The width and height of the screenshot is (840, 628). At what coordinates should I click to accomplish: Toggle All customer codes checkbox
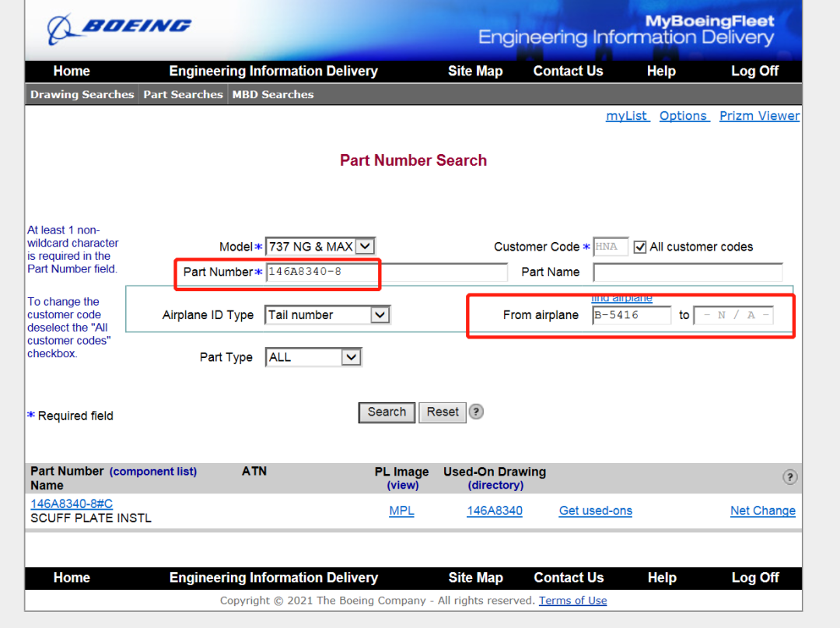(x=639, y=247)
